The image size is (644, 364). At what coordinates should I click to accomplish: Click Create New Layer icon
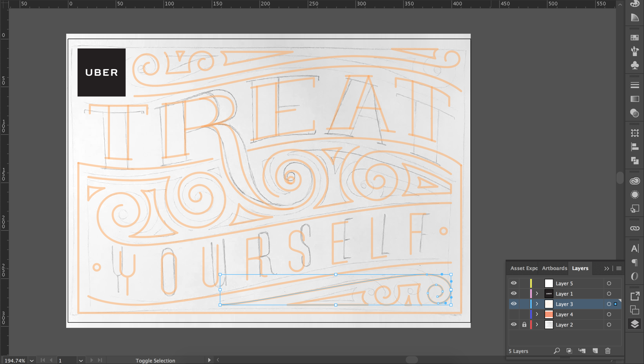[595, 351]
